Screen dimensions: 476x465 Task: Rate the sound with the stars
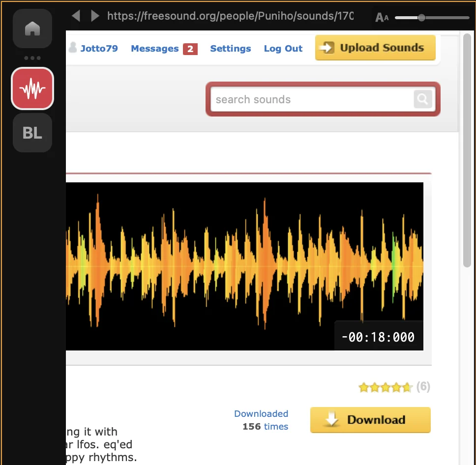pyautogui.click(x=385, y=387)
